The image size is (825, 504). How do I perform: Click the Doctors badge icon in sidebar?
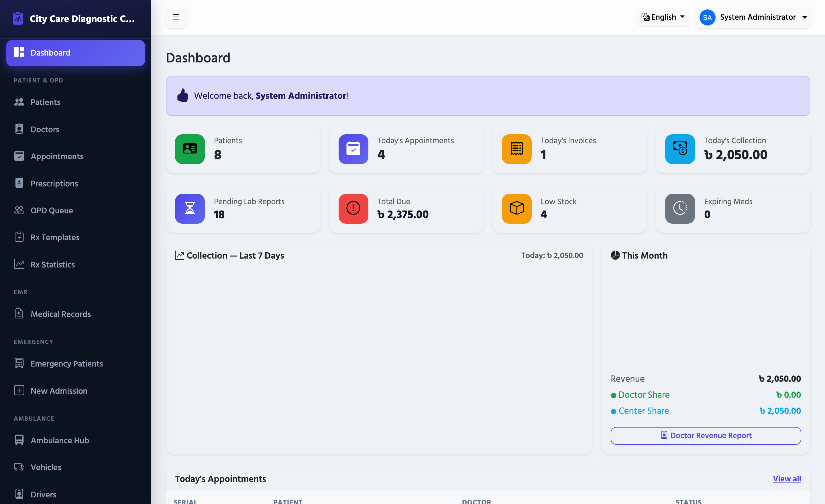pyautogui.click(x=19, y=129)
